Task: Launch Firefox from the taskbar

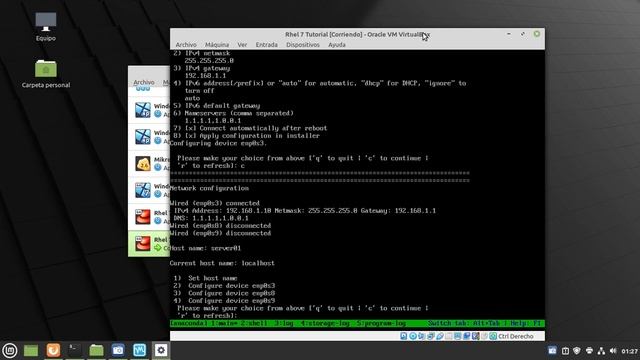Action: [53, 350]
